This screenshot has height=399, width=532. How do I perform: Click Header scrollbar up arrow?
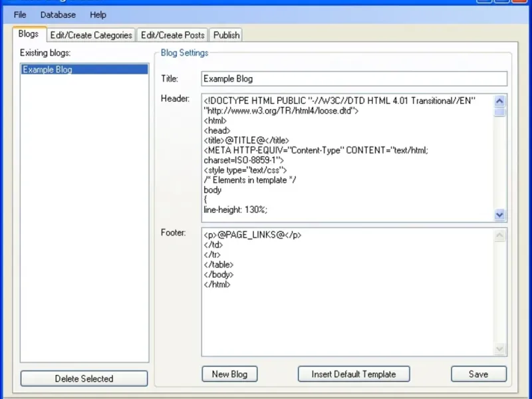pos(500,101)
